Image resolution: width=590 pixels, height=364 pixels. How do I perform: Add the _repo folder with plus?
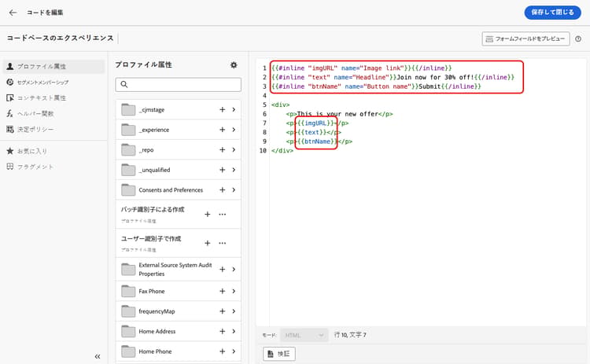(223, 149)
